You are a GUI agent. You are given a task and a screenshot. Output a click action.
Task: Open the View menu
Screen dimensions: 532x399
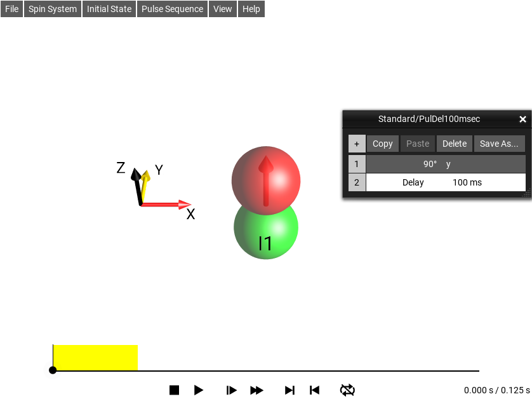tap(223, 9)
